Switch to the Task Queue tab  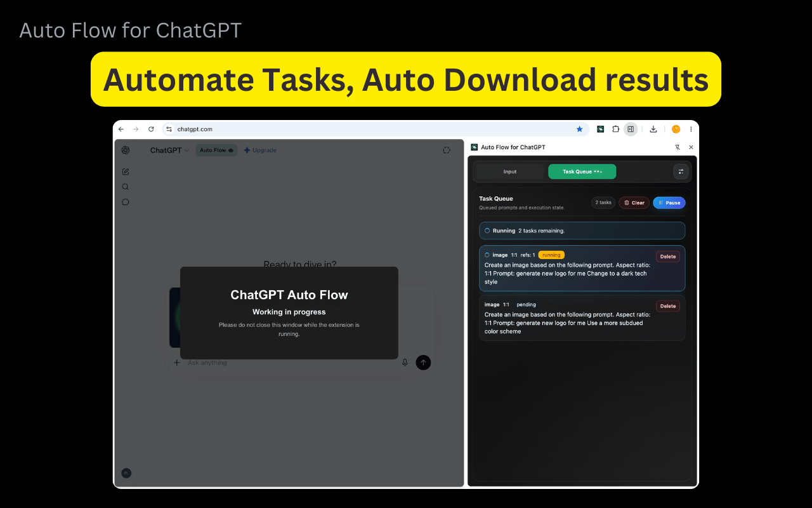coord(582,171)
